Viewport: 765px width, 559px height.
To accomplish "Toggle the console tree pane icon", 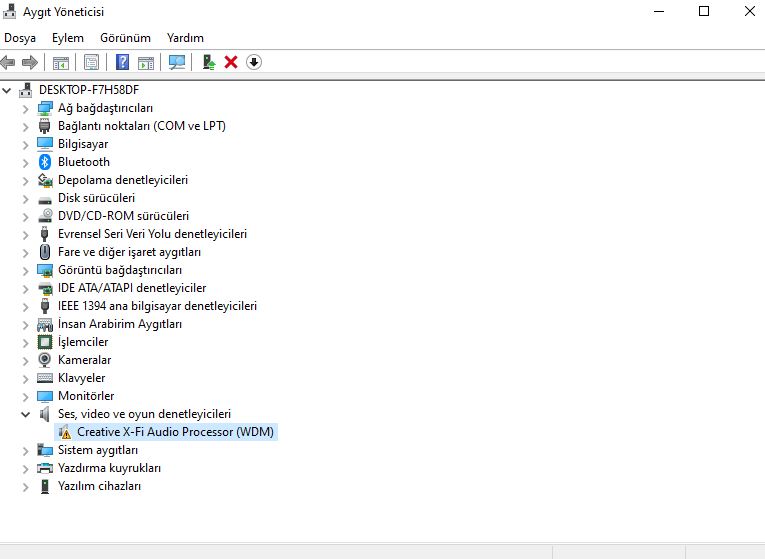I will pos(61,62).
